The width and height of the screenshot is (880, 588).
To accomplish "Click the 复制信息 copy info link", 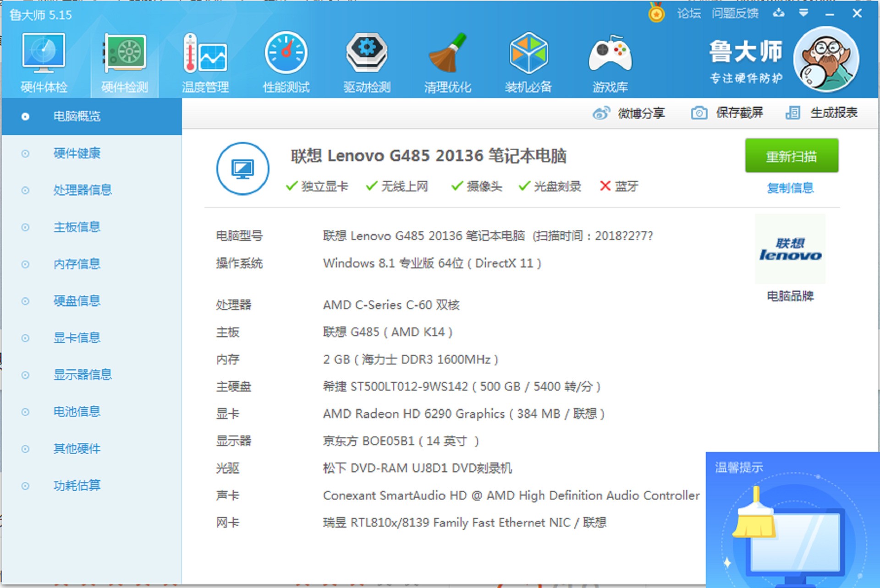I will pos(790,188).
